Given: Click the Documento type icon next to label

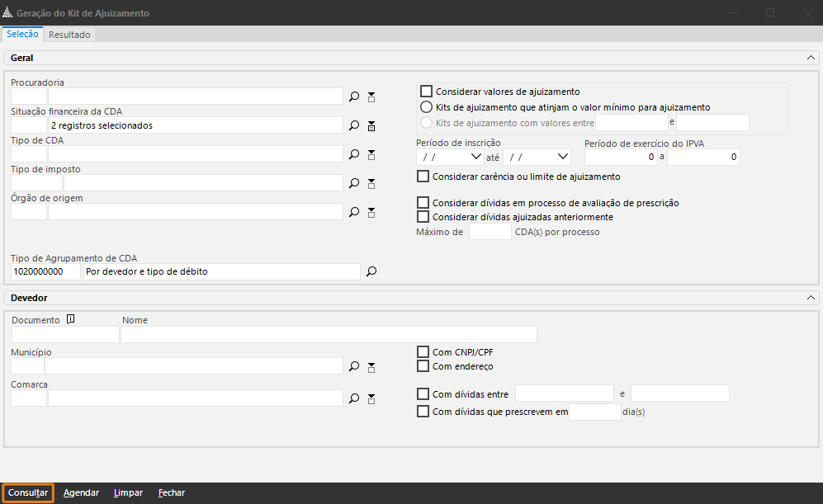Looking at the screenshot, I should [71, 319].
